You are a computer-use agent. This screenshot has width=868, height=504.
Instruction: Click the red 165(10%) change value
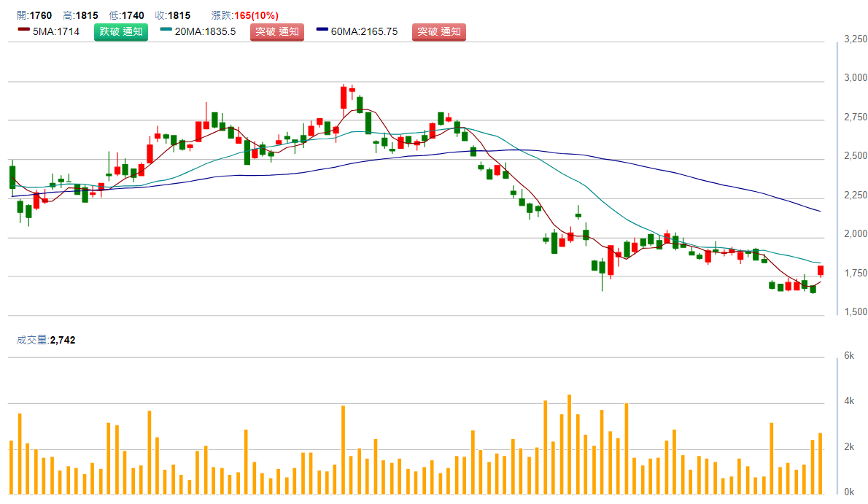click(255, 15)
